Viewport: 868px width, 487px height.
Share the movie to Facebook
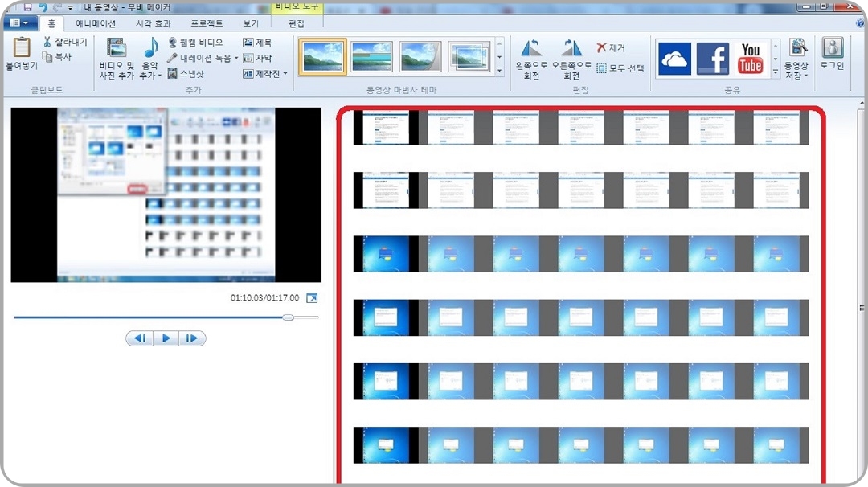pos(713,58)
